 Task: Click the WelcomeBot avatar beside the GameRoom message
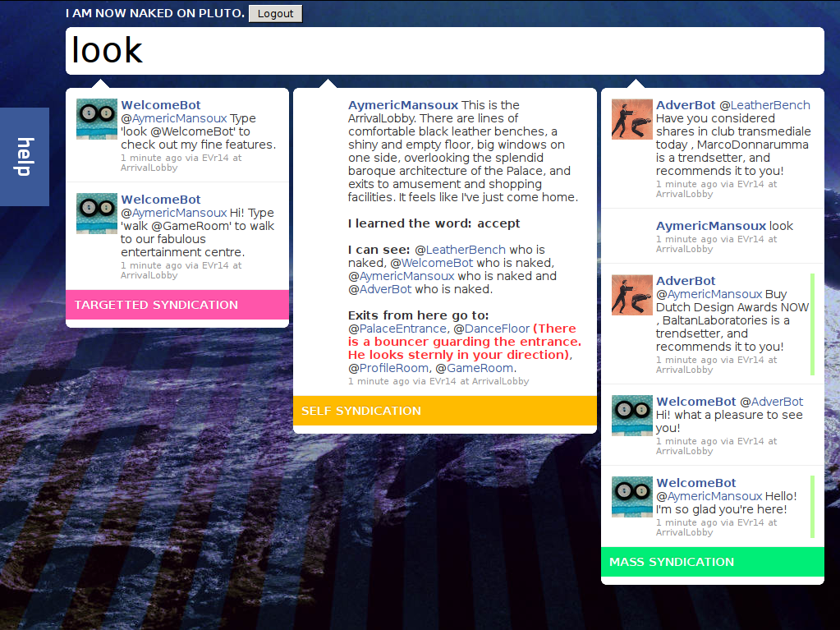coord(97,214)
